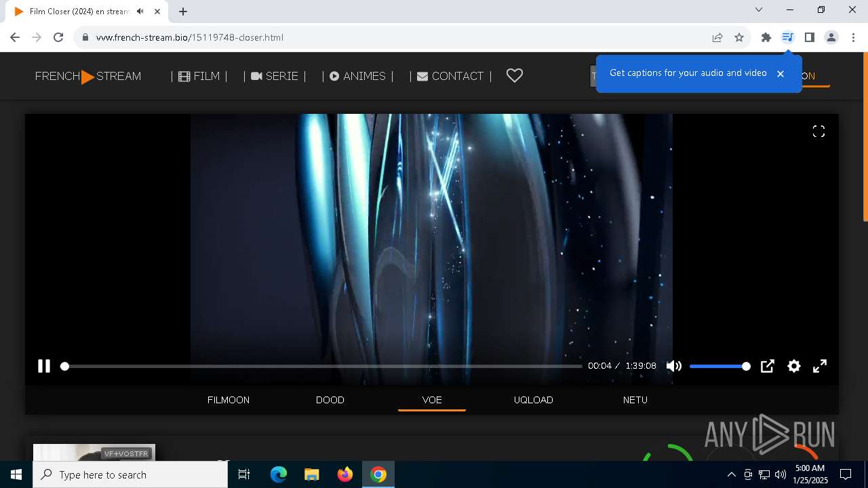Open video player settings gear
The height and width of the screenshot is (488, 868).
[793, 366]
